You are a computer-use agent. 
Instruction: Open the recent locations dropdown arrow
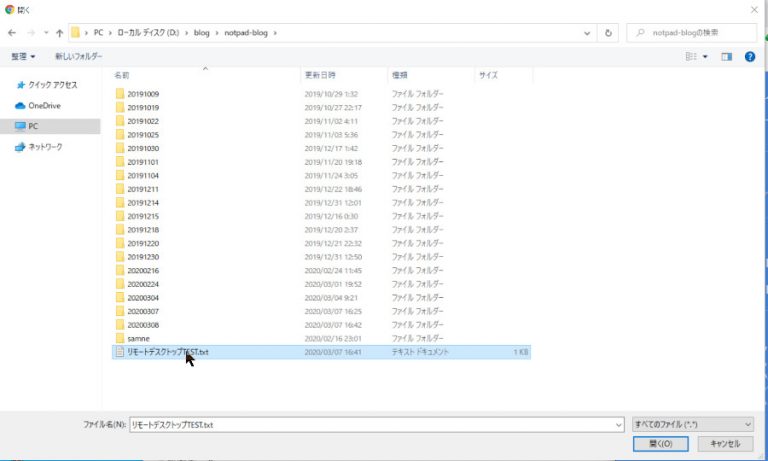coord(45,33)
